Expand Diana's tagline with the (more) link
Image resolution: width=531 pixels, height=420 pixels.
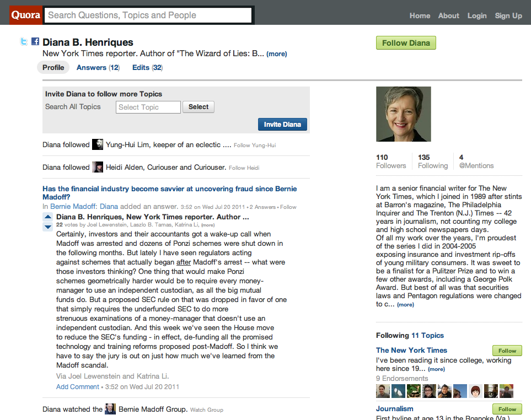point(277,54)
